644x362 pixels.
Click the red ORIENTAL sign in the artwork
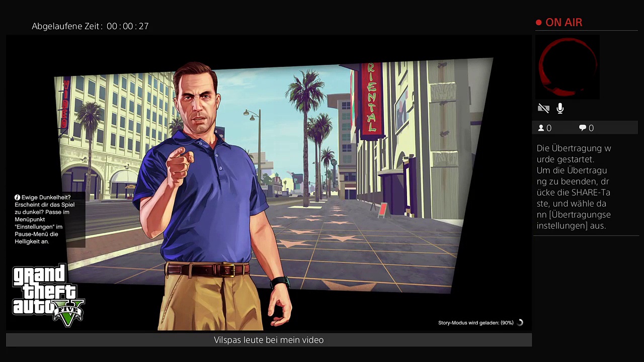tap(372, 98)
